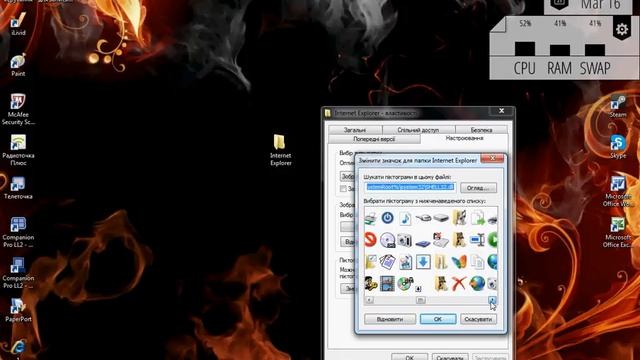Select the Paint desktop shortcut
This screenshot has height=360, width=640.
tap(18, 65)
